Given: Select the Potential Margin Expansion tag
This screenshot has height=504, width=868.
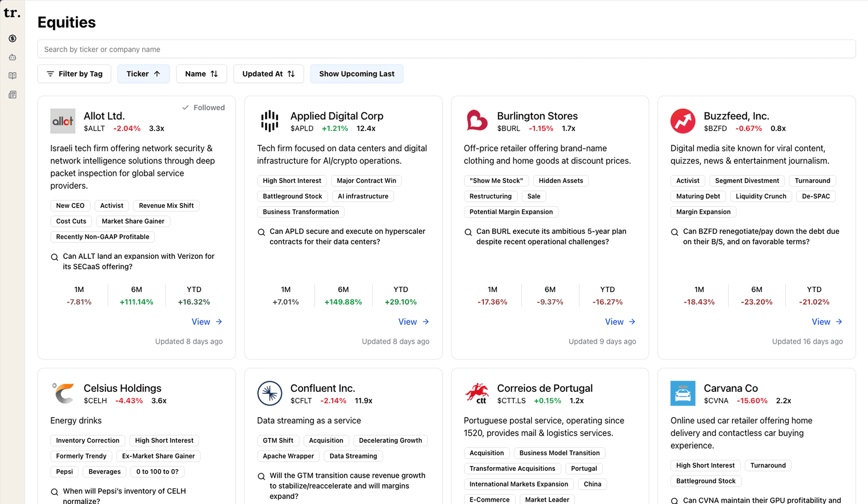Looking at the screenshot, I should pyautogui.click(x=511, y=212).
